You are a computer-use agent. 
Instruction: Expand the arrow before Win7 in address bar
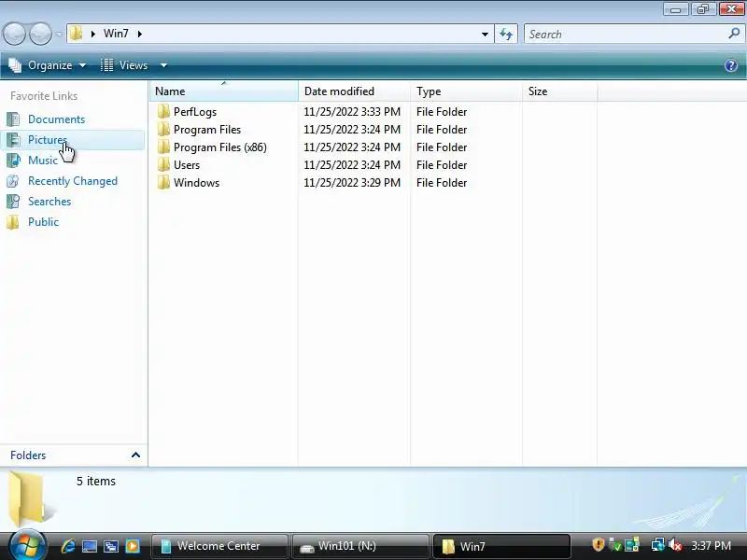pos(92,34)
